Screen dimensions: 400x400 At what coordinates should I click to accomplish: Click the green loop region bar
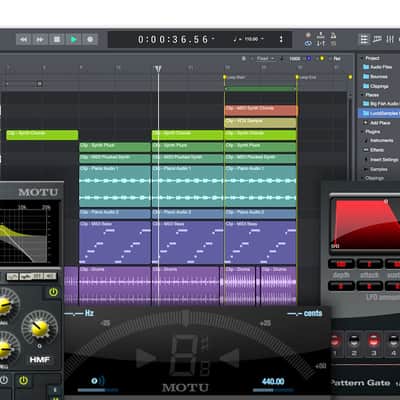260,89
